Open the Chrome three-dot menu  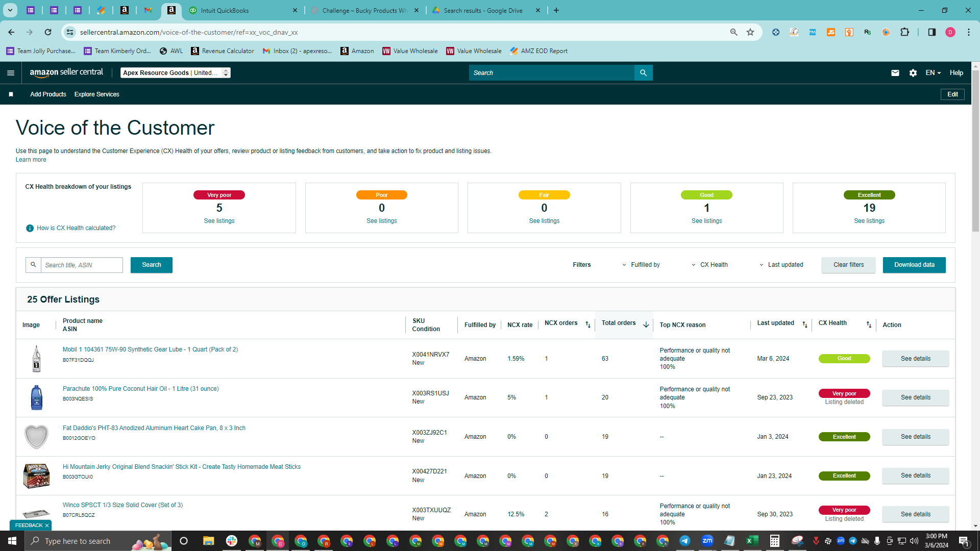[969, 32]
